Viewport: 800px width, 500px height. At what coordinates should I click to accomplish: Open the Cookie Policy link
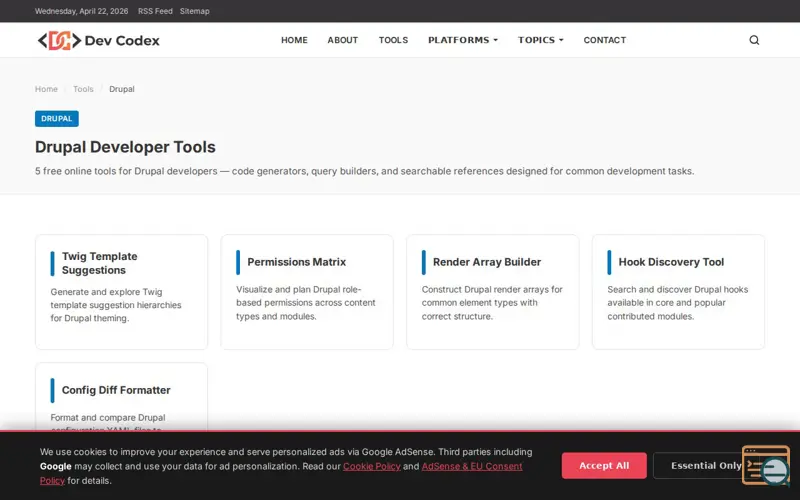(x=371, y=466)
